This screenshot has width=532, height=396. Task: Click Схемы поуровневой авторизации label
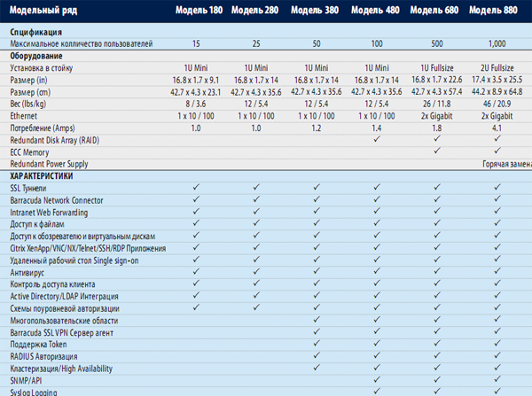coord(65,308)
